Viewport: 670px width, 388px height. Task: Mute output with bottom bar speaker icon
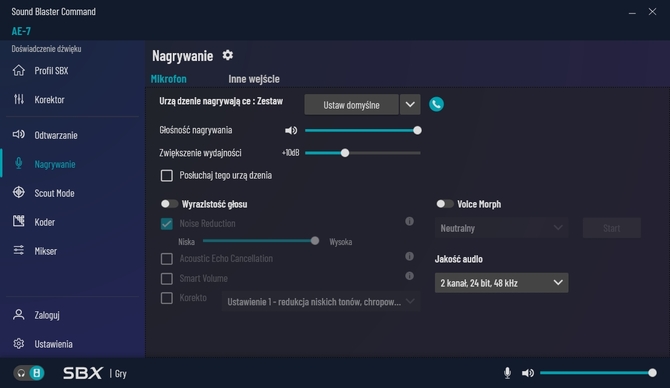coord(528,373)
